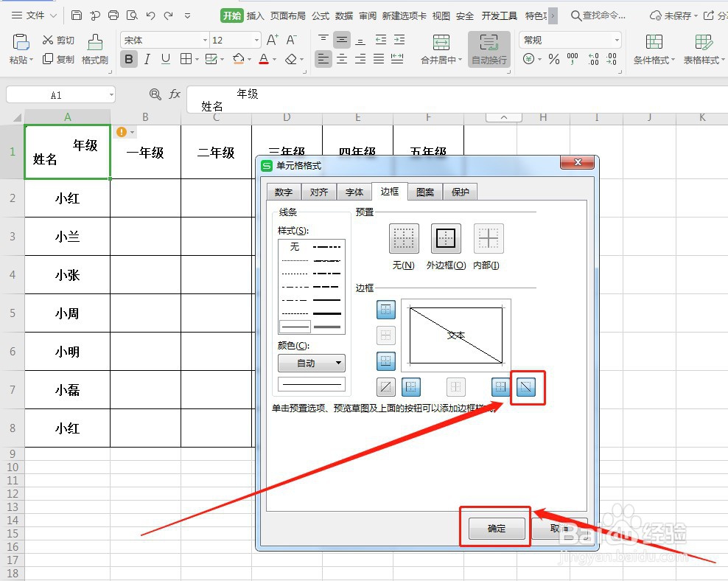Switch to the 字体 tab in dialog
Viewport: 728px width, 581px height.
(354, 192)
